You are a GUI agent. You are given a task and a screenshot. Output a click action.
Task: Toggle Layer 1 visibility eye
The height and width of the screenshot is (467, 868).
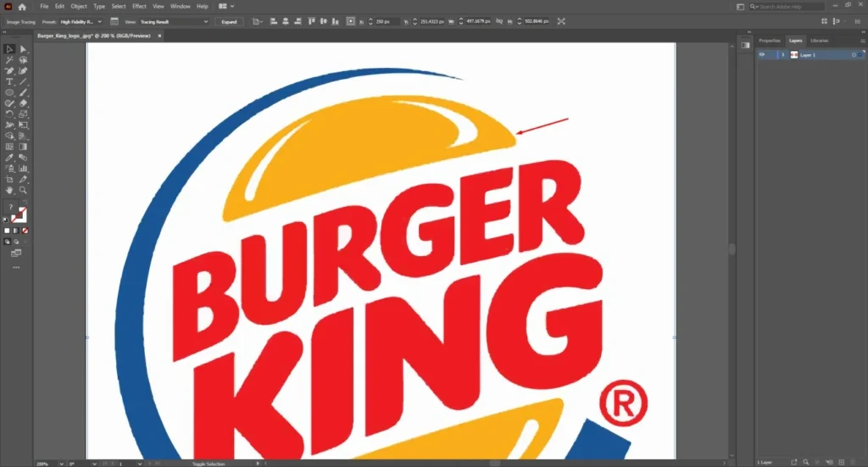coord(762,55)
